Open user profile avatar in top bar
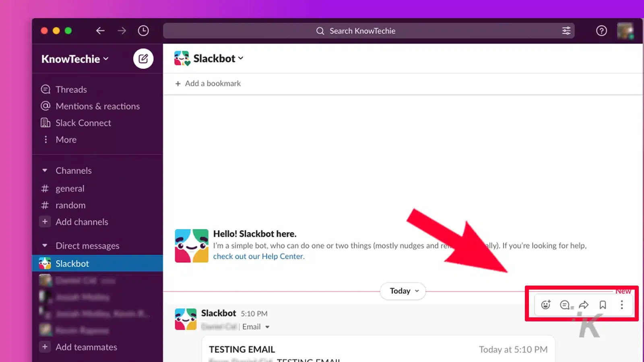Image resolution: width=644 pixels, height=362 pixels. pos(625,31)
